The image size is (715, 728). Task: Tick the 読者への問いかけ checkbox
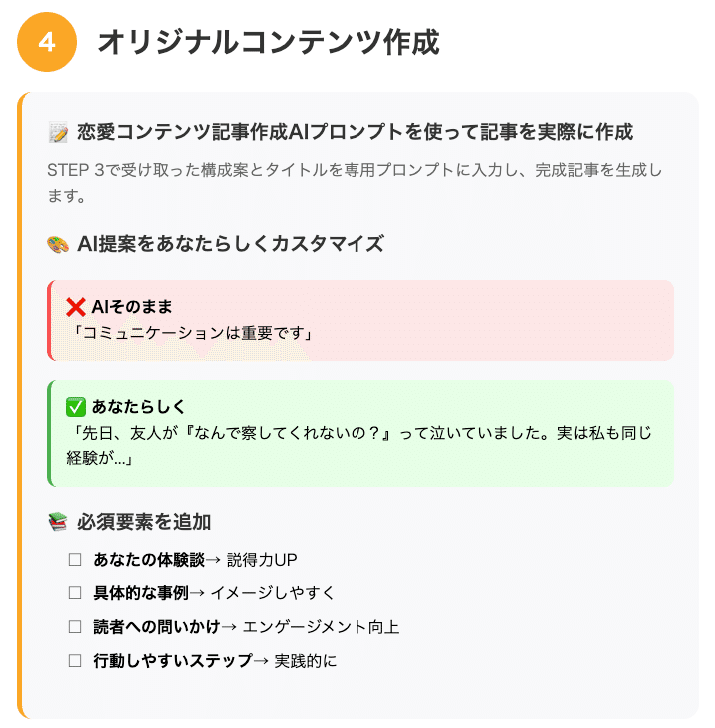pos(75,627)
